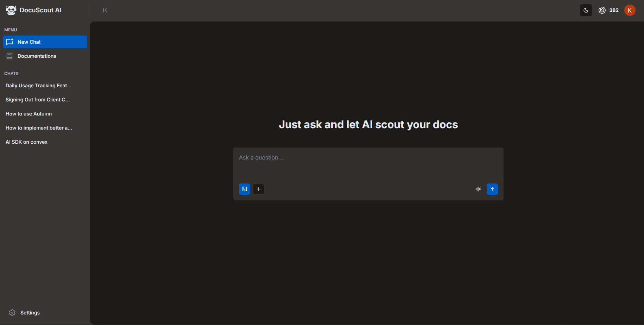The width and height of the screenshot is (644, 325).
Task: Click the plus icon to add attachment
Action: pos(259,189)
